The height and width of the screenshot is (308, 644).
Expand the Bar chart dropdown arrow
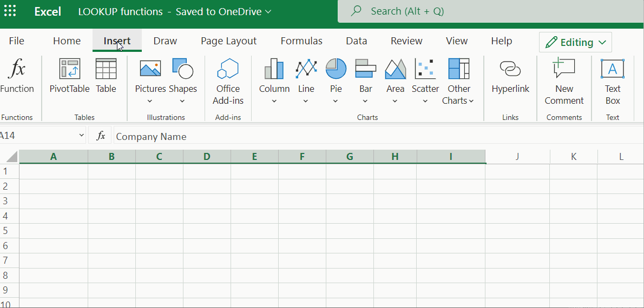pos(366,101)
